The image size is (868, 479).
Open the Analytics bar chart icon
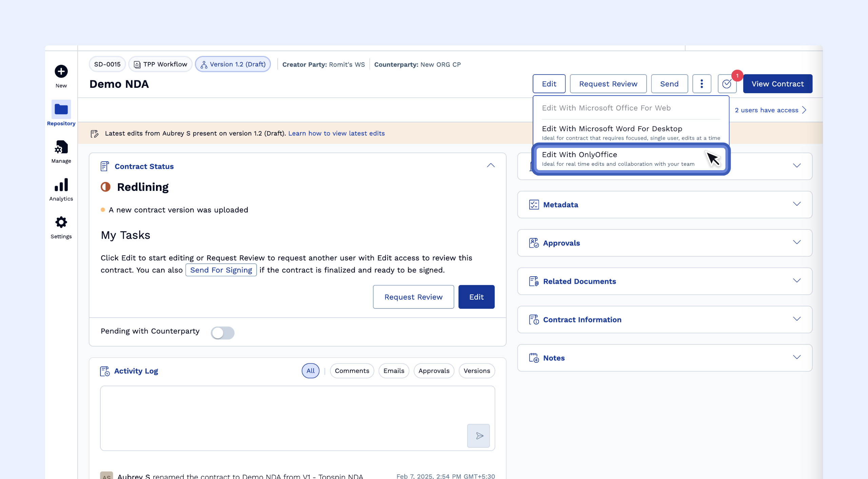[61, 185]
